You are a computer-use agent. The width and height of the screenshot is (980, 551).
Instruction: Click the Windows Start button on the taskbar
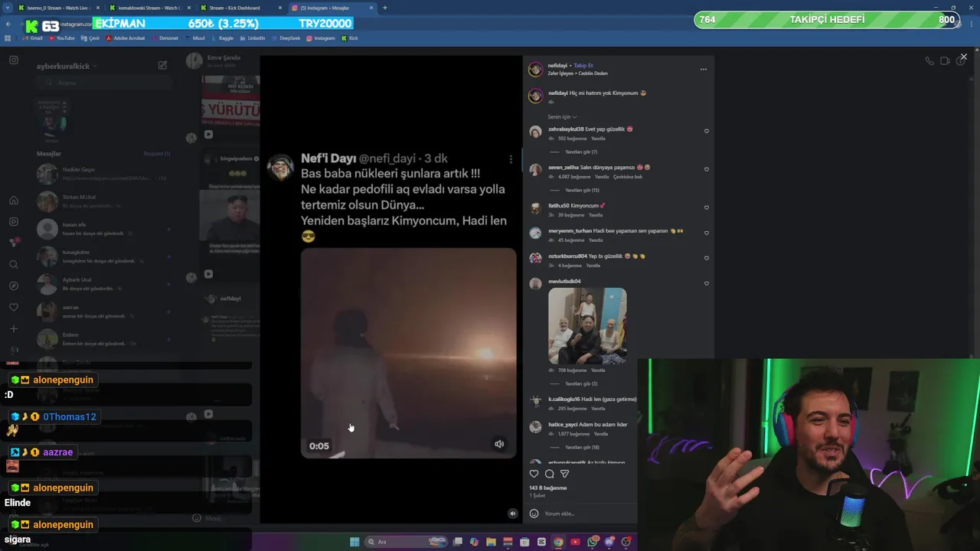(354, 542)
